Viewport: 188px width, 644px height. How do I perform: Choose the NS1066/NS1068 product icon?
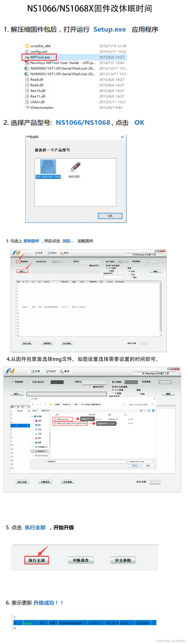(x=48, y=169)
